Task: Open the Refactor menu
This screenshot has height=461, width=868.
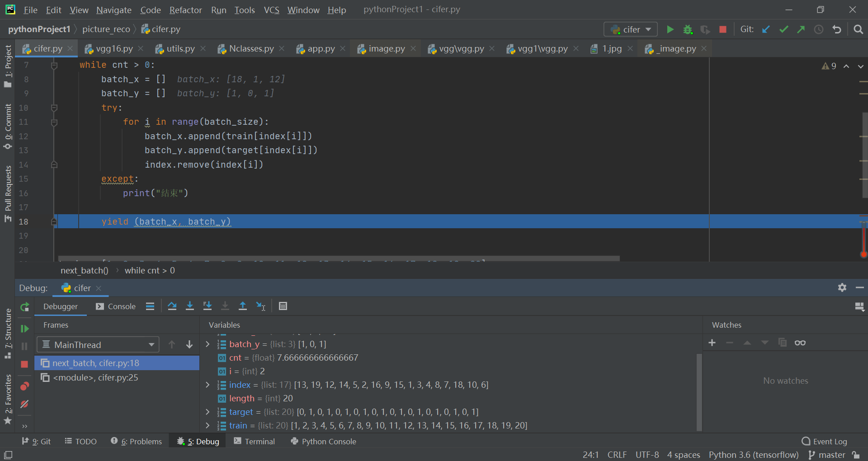Action: tap(185, 10)
